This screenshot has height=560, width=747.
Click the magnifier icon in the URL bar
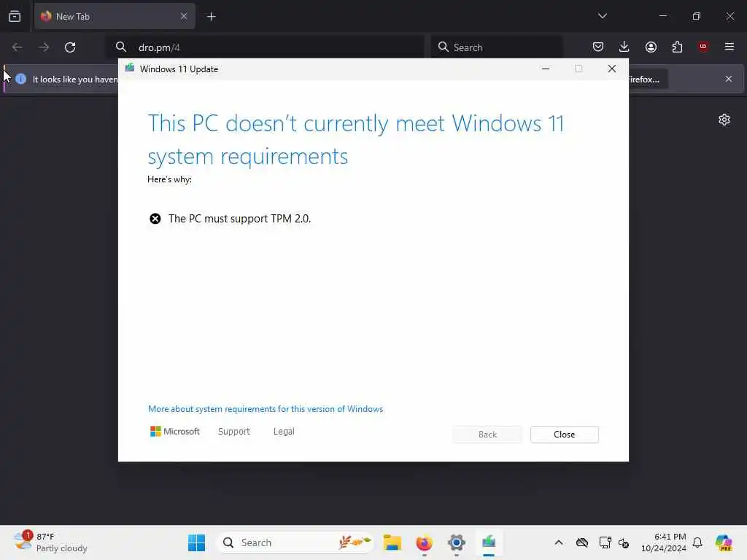coord(121,47)
